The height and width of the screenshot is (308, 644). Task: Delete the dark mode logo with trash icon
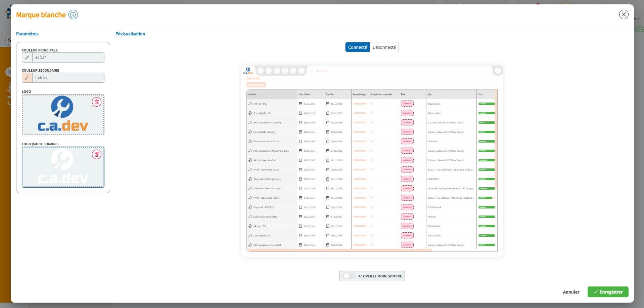(97, 154)
